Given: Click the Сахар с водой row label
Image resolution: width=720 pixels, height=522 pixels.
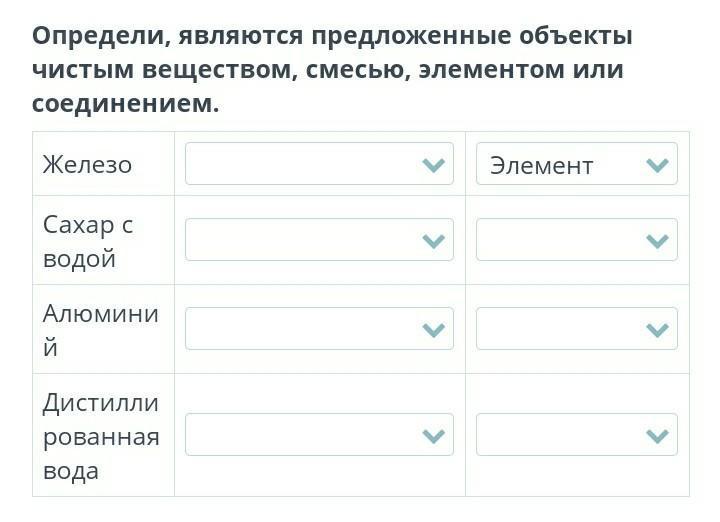Looking at the screenshot, I should tap(88, 241).
